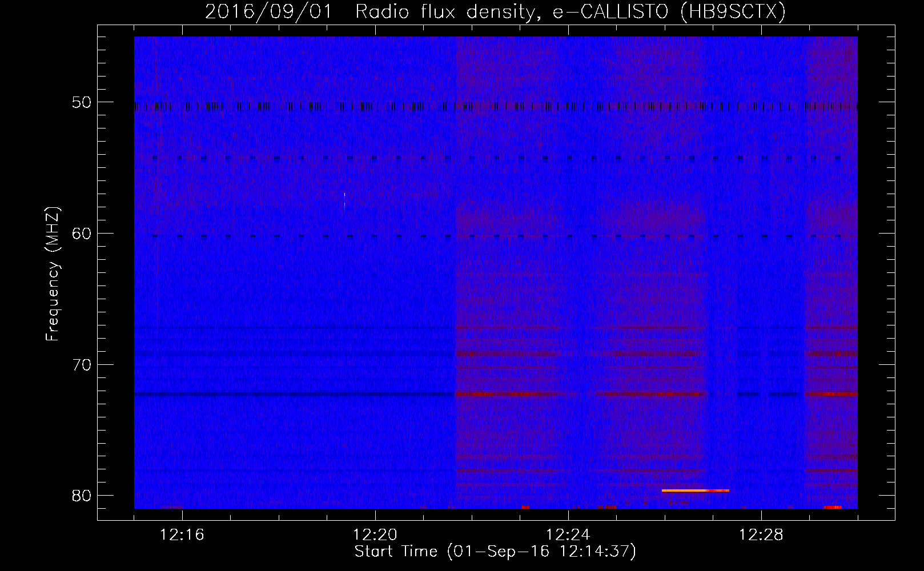Select the 50 frequency tick label

[x=82, y=103]
